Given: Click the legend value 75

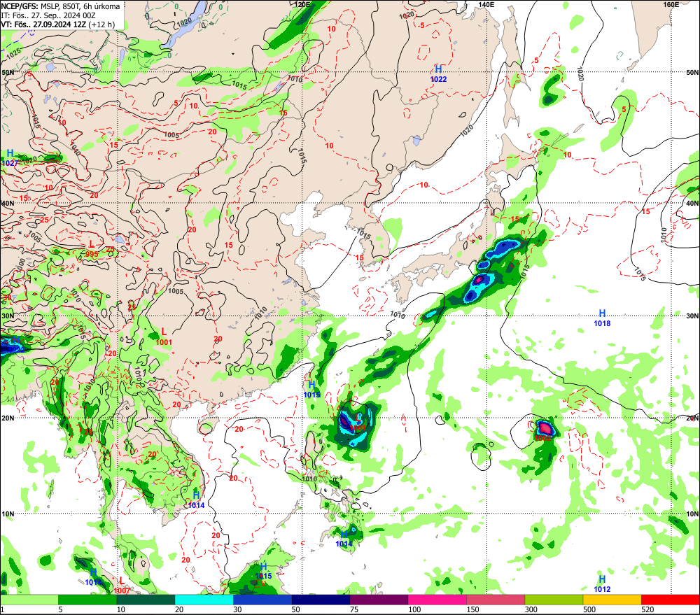Looking at the screenshot, I should click(354, 609).
